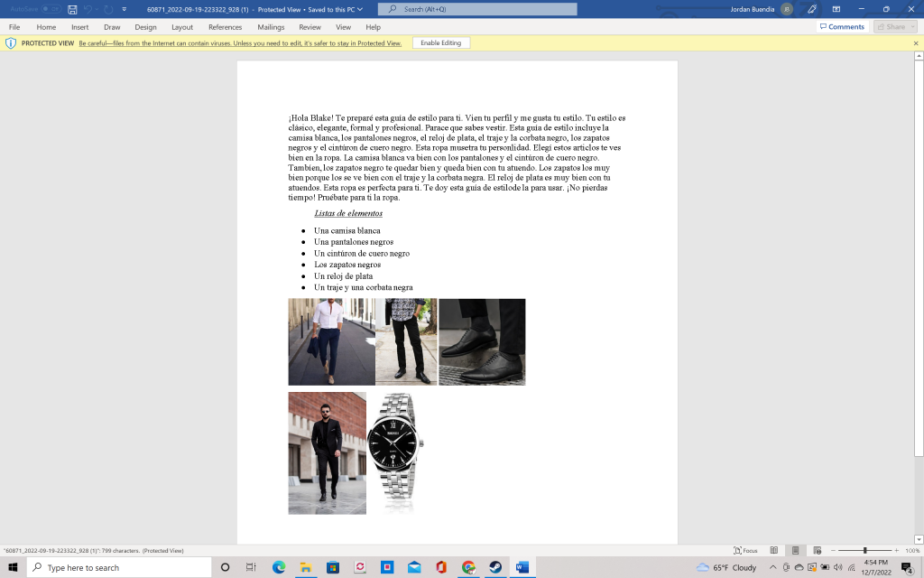
Task: Click the pen icon in title bar
Action: (812, 9)
